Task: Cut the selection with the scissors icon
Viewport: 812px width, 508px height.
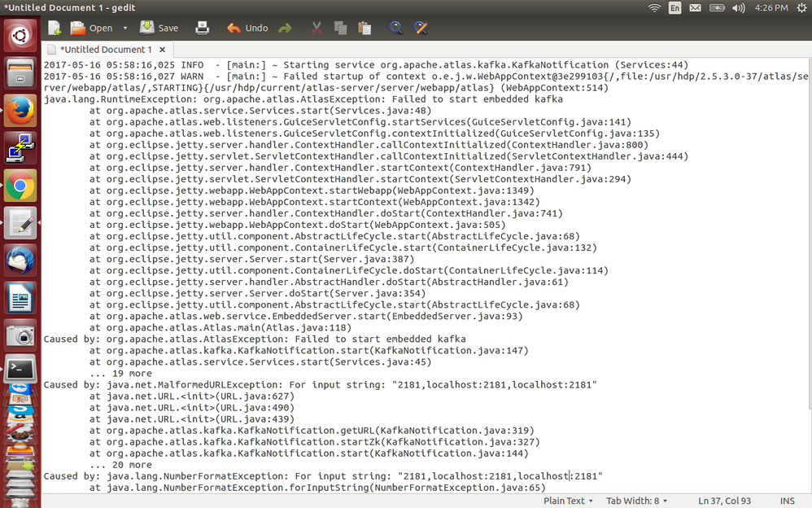Action: tap(317, 28)
